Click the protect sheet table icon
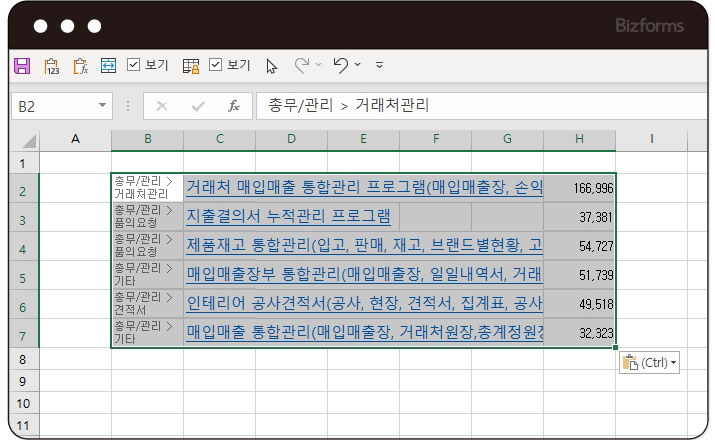This screenshot has height=440, width=715. point(191,66)
